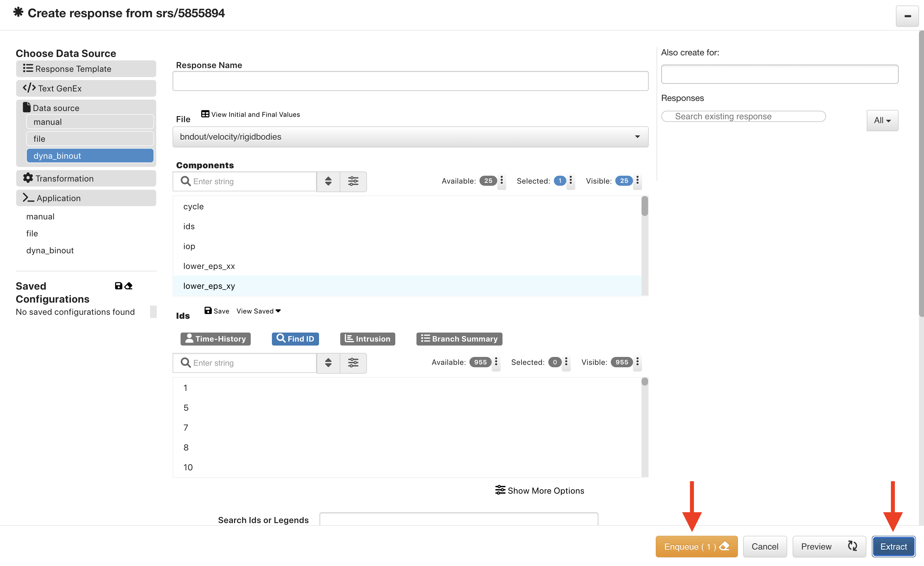The width and height of the screenshot is (924, 566).
Task: Click the save icon in Saved Configurations
Action: pos(119,286)
